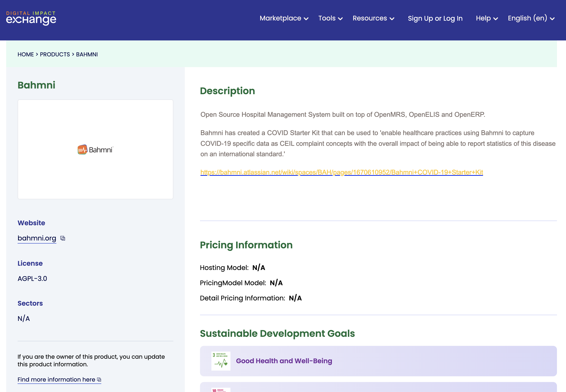
Task: Open the bahmni.org website link
Action: [x=37, y=238]
